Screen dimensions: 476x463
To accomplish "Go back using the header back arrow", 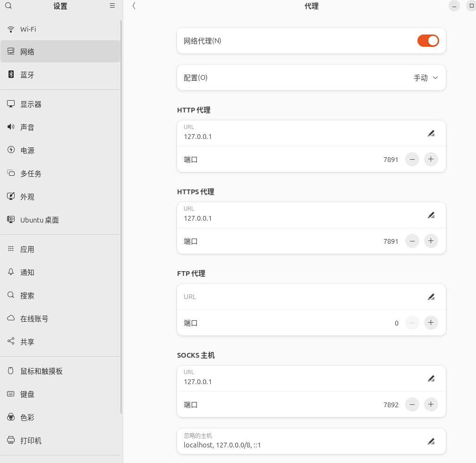I will [134, 6].
